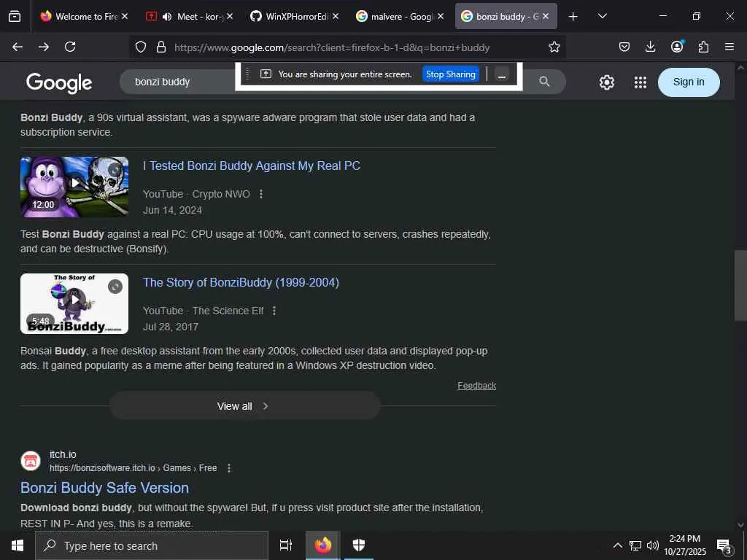This screenshot has height=560, width=747.
Task: Open a new tab
Action: pos(573,17)
